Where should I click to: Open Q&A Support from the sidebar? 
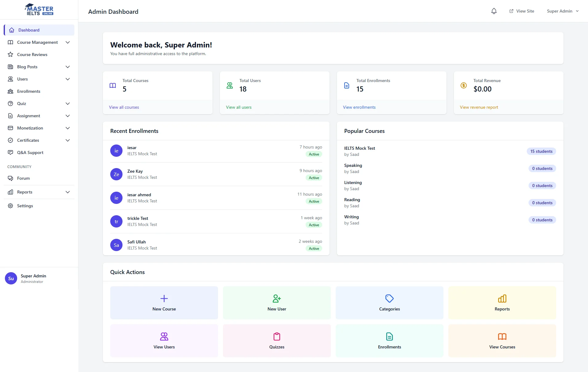click(39, 152)
